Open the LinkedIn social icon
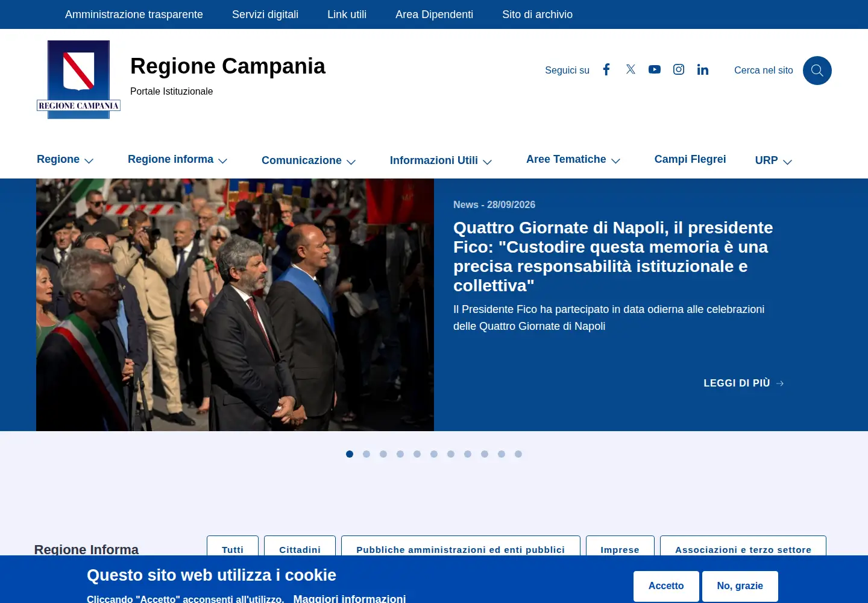The image size is (868, 603). click(703, 70)
